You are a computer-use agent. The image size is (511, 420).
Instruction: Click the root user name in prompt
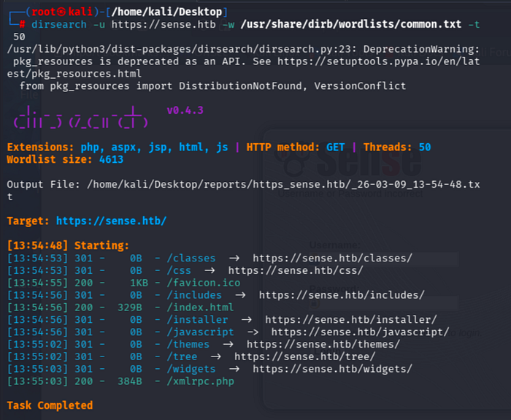pos(43,12)
